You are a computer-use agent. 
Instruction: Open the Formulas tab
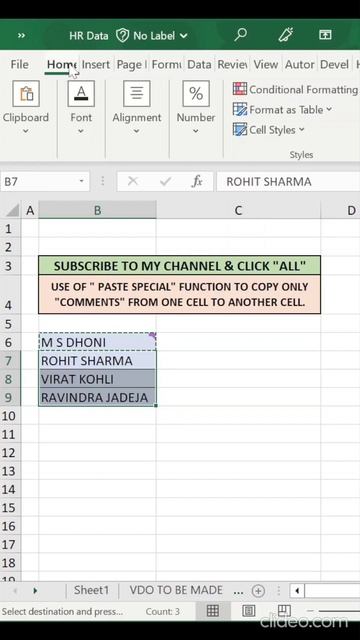pyautogui.click(x=166, y=64)
